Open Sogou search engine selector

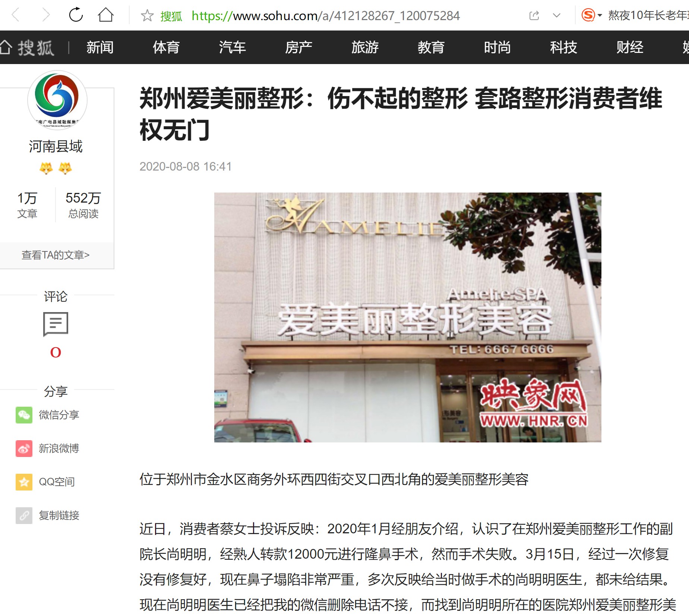[x=591, y=15]
